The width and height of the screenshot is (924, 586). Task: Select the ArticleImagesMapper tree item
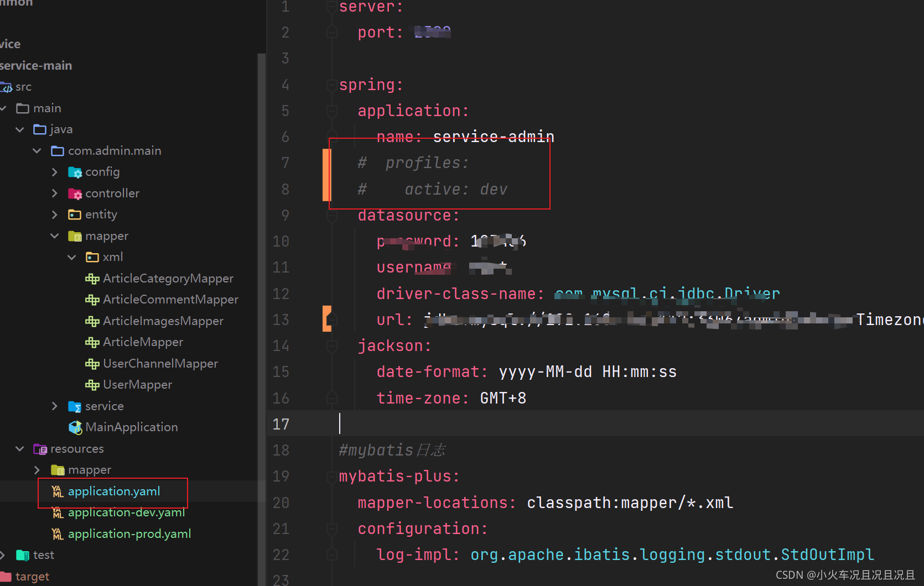pyautogui.click(x=163, y=321)
